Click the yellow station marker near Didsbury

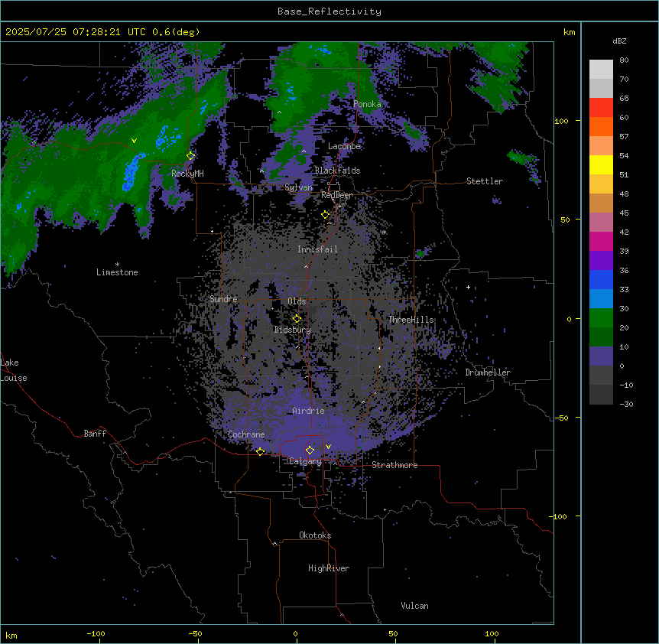(x=297, y=319)
